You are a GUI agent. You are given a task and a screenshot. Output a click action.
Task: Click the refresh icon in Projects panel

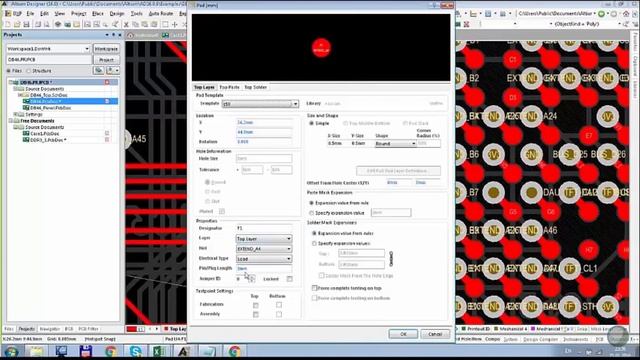(98, 71)
